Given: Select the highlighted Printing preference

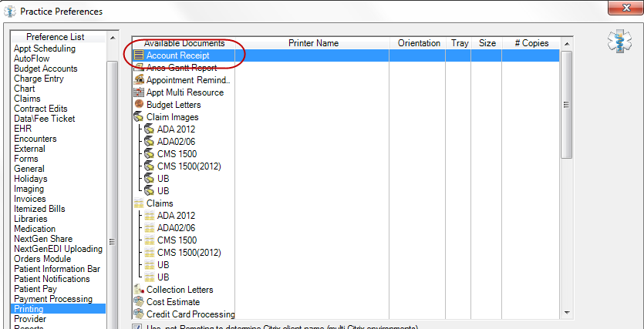Looking at the screenshot, I should pos(58,309).
